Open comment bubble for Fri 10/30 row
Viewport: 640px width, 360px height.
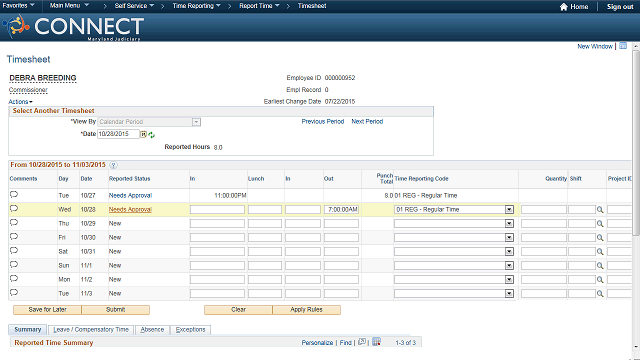[x=14, y=236]
